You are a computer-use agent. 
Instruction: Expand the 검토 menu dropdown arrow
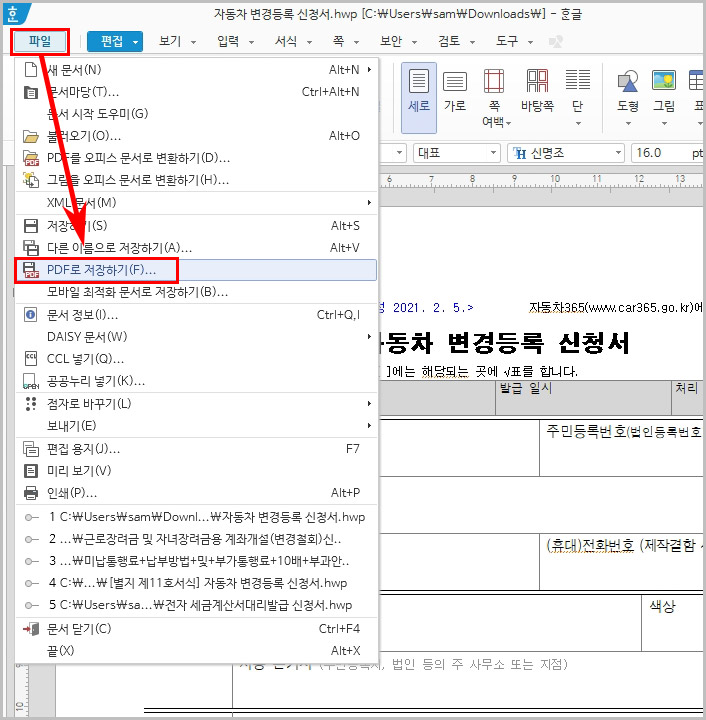tap(472, 42)
